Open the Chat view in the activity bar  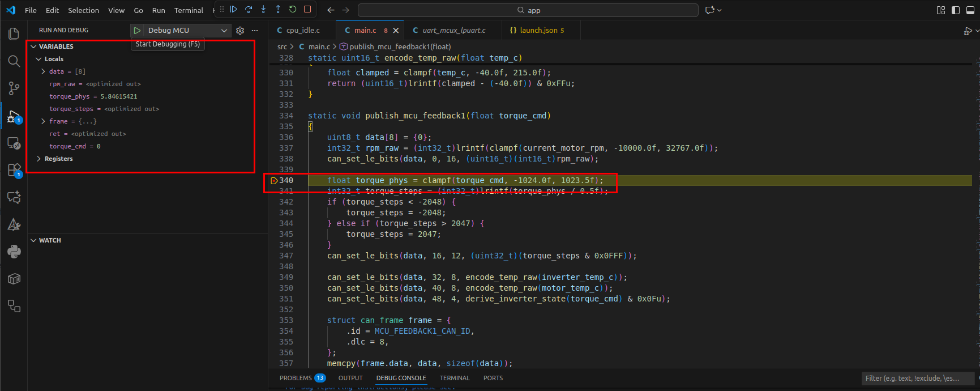tap(14, 197)
